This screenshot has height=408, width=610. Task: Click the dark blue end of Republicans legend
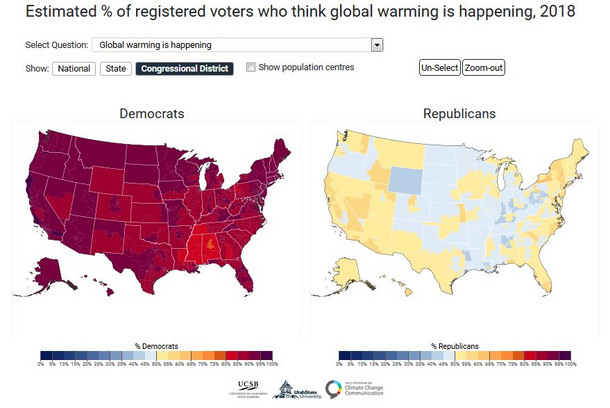(345, 354)
